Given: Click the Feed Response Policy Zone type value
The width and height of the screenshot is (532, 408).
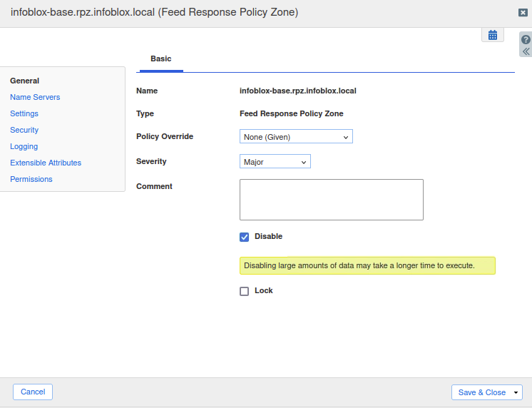Looking at the screenshot, I should pos(292,113).
